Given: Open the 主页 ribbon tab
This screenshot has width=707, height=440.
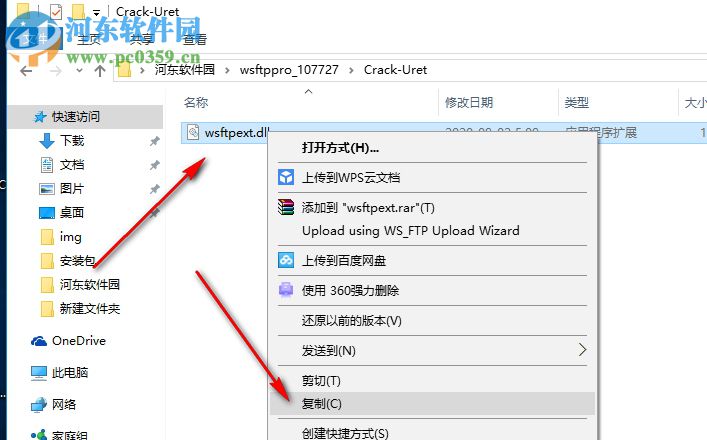Looking at the screenshot, I should click(89, 40).
